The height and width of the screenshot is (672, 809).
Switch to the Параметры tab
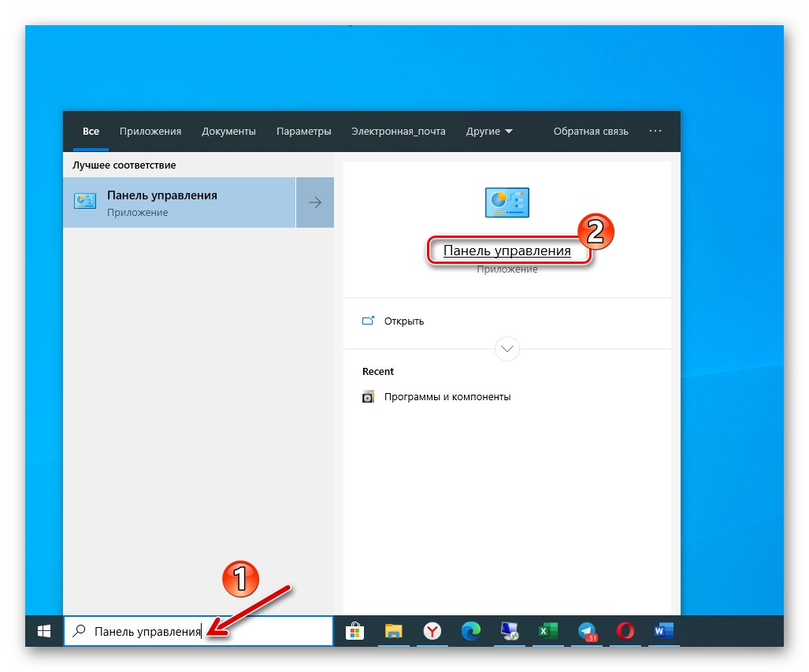tap(303, 132)
